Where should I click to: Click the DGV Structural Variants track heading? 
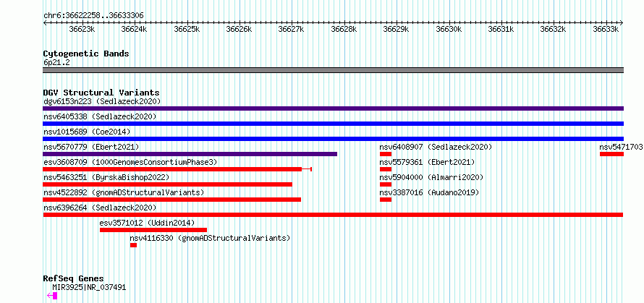[101, 93]
